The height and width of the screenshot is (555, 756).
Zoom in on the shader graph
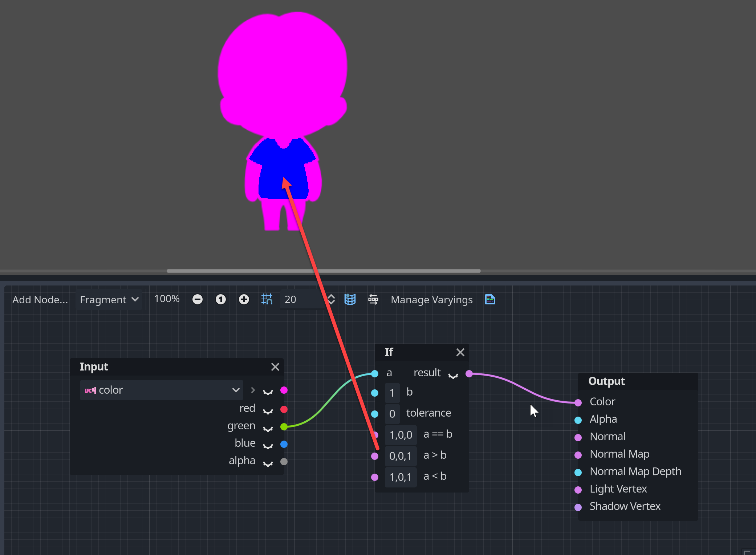pos(244,299)
